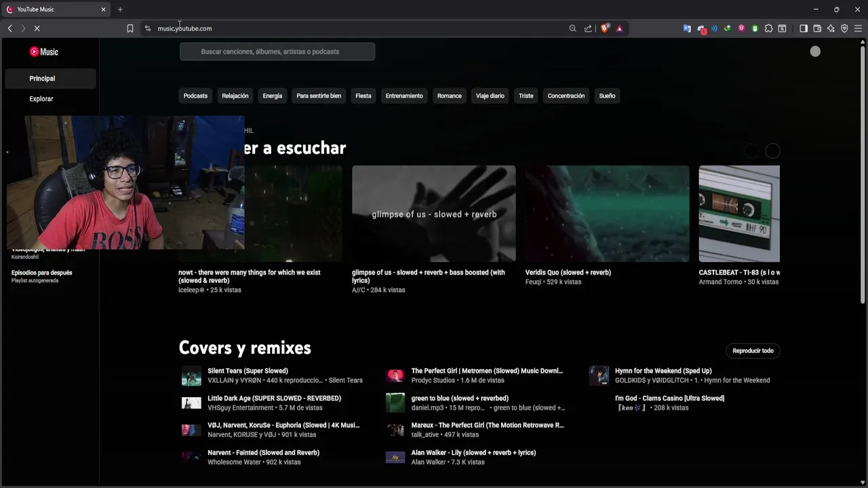Stop loading the page with the X icon
The width and height of the screenshot is (868, 488).
click(37, 28)
